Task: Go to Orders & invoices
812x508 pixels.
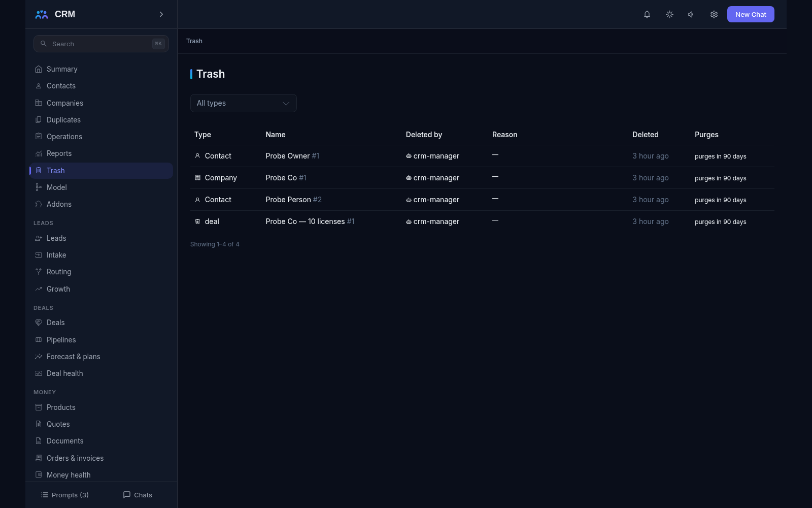Action: pyautogui.click(x=101, y=458)
